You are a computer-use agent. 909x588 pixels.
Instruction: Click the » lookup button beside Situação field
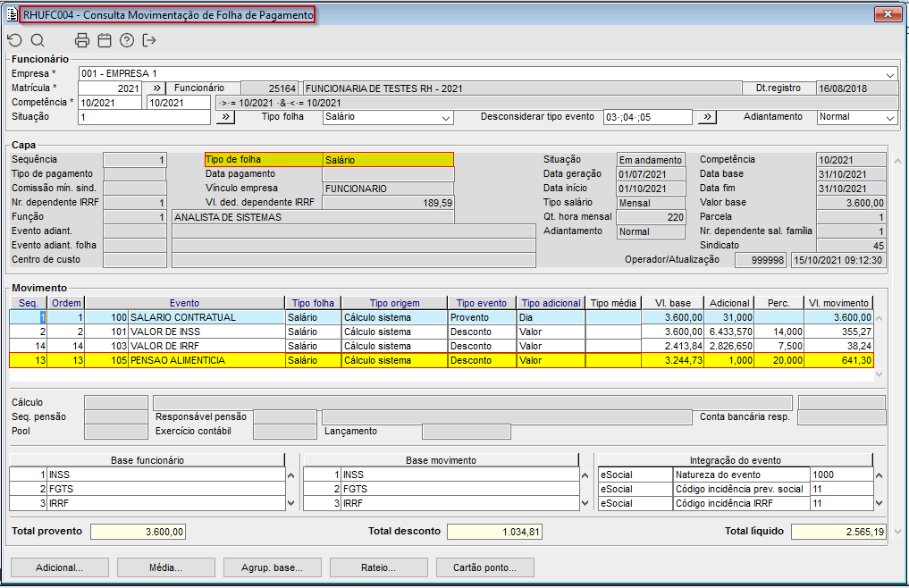coord(224,117)
